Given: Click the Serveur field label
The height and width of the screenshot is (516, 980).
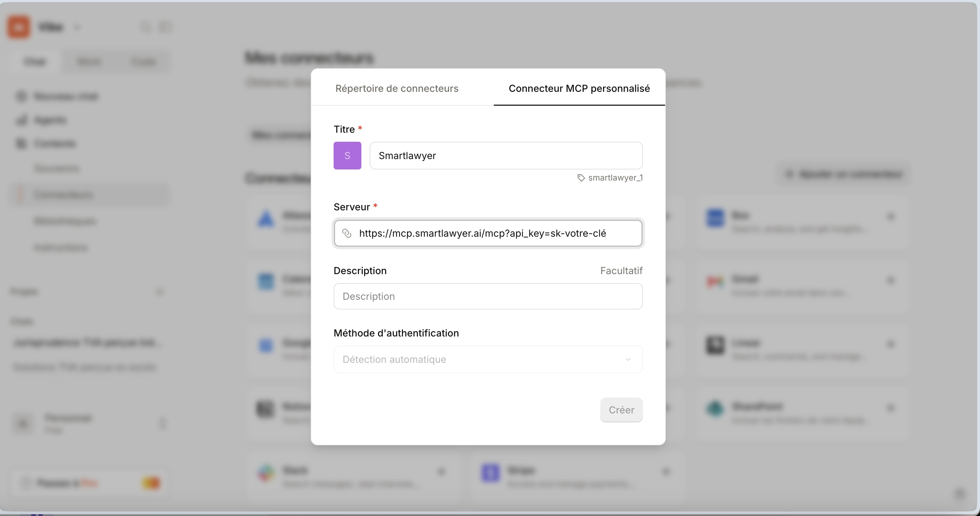Looking at the screenshot, I should coord(352,207).
